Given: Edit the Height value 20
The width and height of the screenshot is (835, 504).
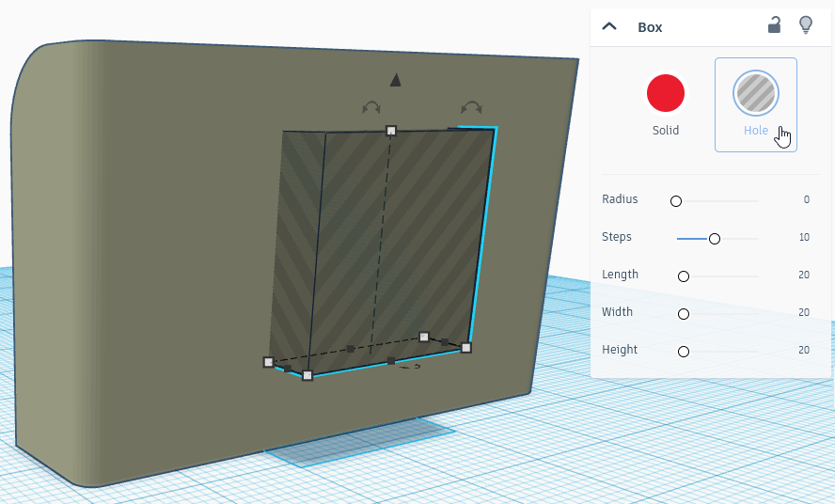Looking at the screenshot, I should (804, 350).
